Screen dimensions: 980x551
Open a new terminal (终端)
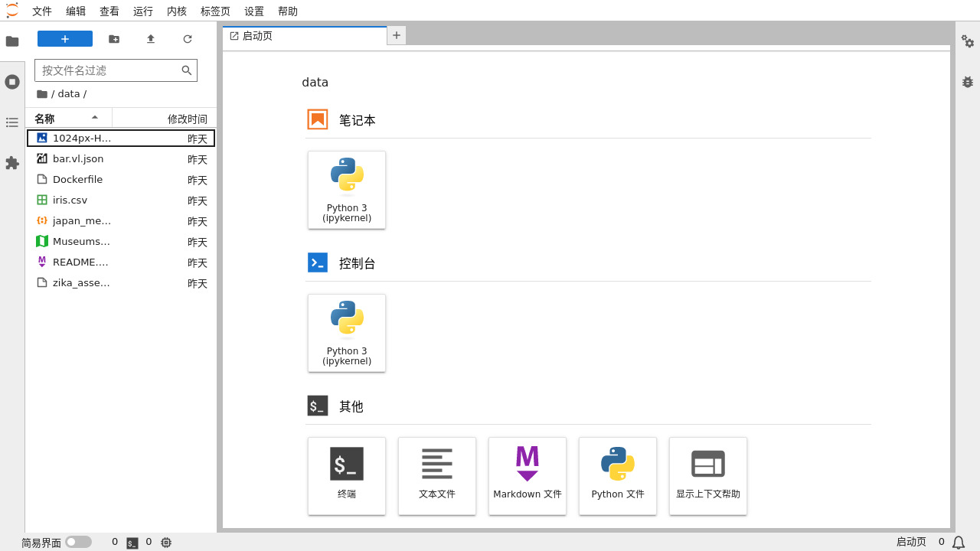[x=347, y=476]
